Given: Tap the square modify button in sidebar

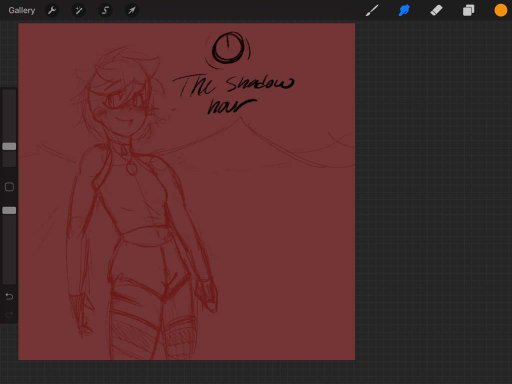Looking at the screenshot, I should pyautogui.click(x=9, y=187).
